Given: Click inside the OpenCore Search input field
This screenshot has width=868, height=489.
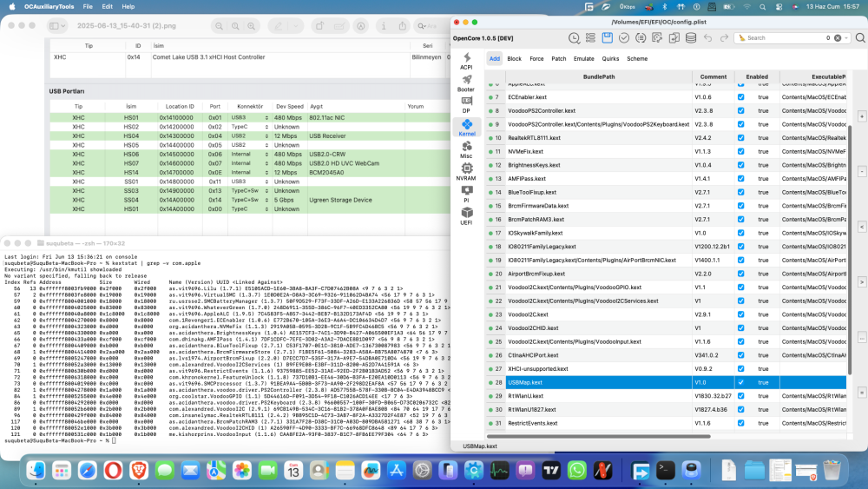Looking at the screenshot, I should coord(786,38).
